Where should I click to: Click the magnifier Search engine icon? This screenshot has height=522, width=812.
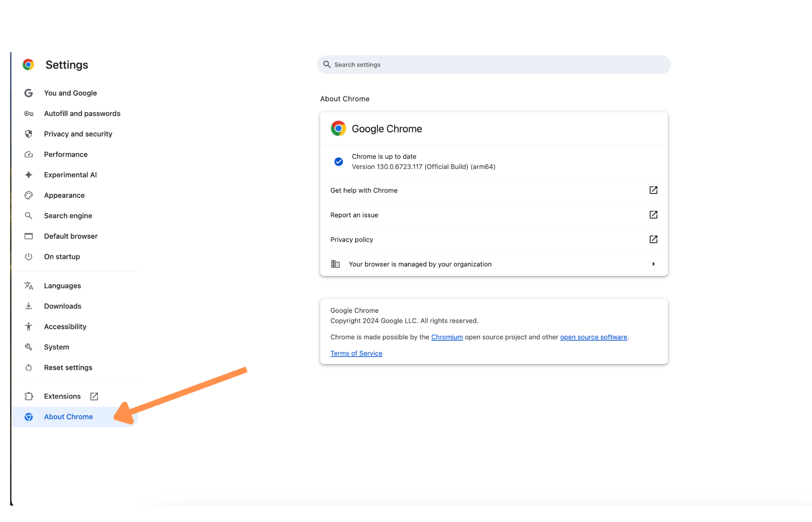click(x=29, y=216)
